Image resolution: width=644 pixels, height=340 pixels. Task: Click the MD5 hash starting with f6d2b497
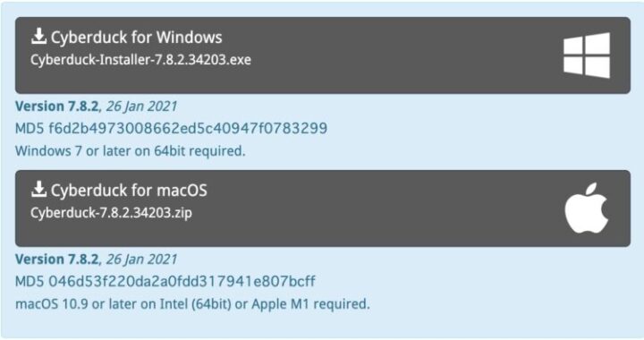188,129
